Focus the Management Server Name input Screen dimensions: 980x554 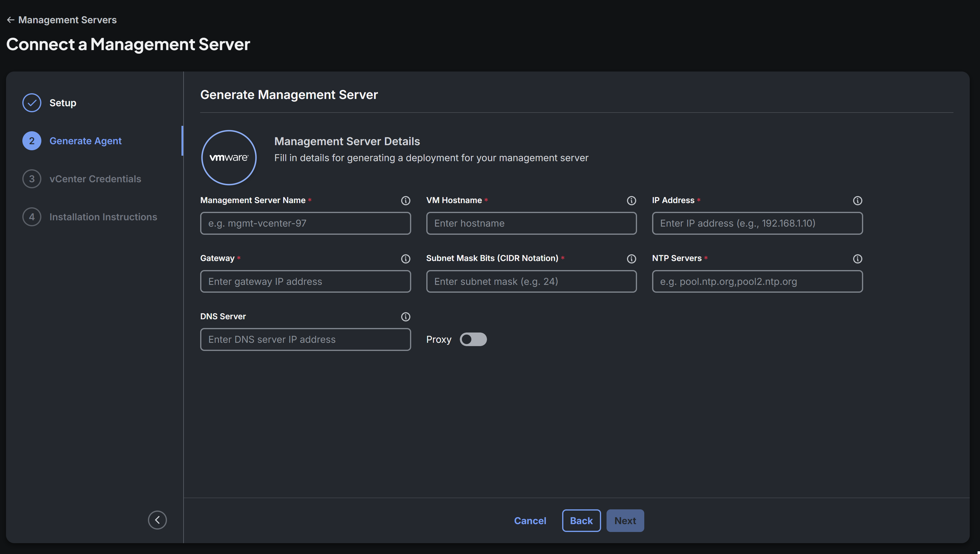pyautogui.click(x=305, y=223)
